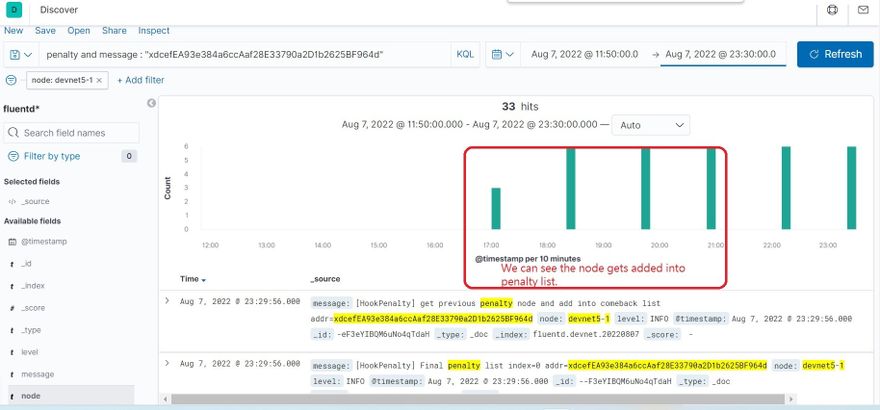
Task: Click the Add filter link
Action: (x=141, y=80)
